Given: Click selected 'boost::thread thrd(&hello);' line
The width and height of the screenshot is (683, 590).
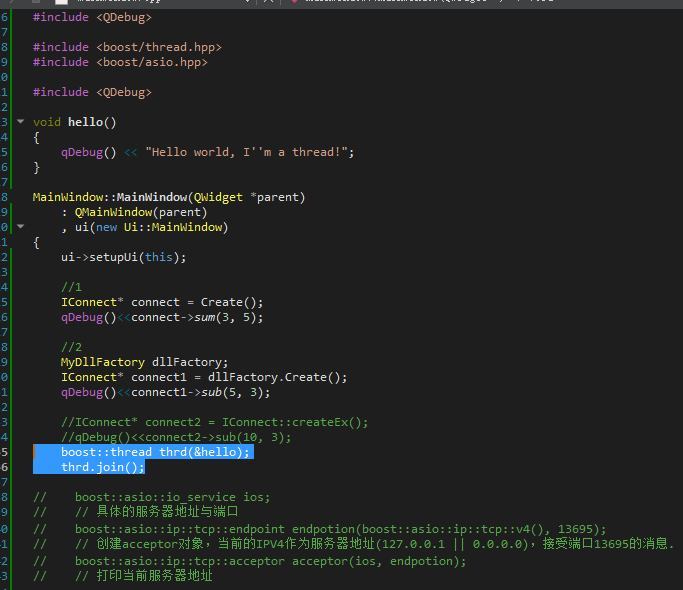Looking at the screenshot, I should (155, 452).
